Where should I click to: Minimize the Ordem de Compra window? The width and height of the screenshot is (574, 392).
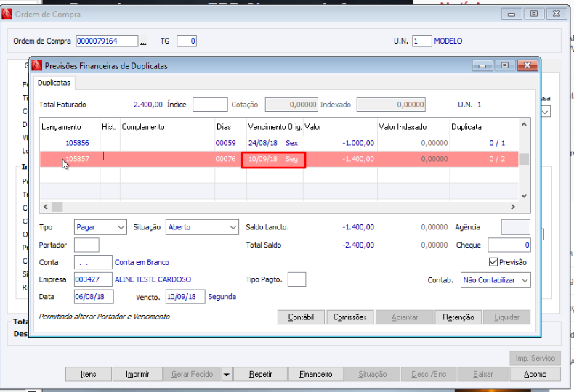click(x=512, y=14)
